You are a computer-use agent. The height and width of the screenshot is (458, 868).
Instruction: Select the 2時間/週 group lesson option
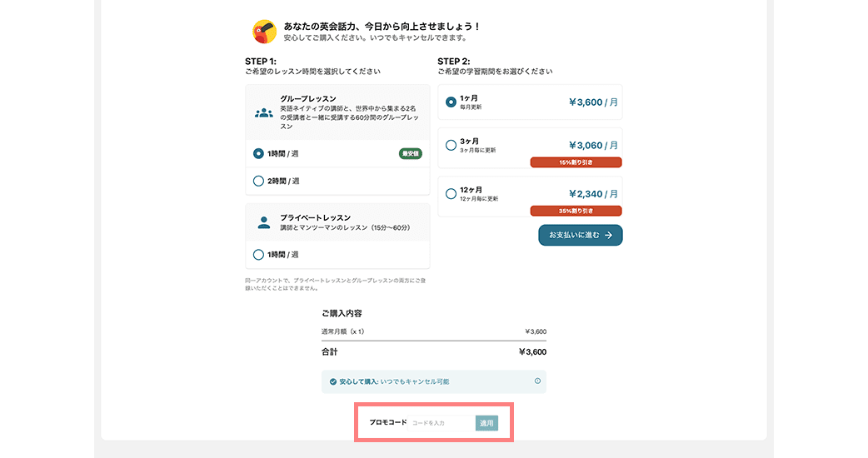(258, 181)
